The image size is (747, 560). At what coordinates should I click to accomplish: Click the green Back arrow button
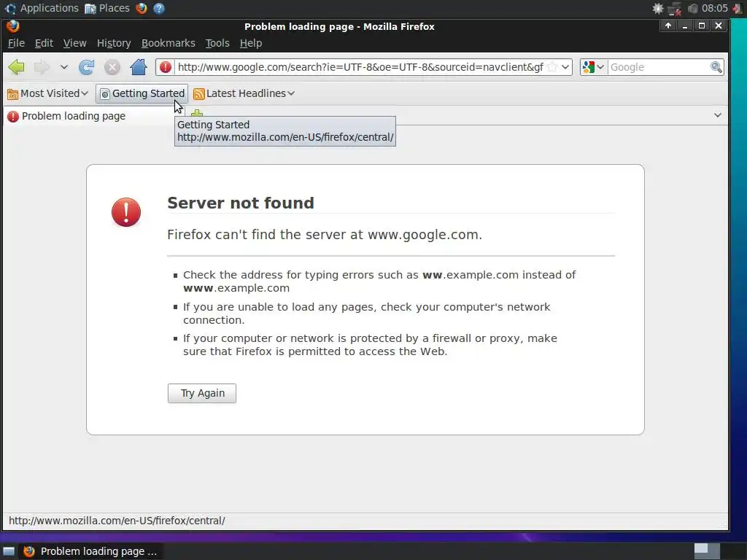click(x=16, y=67)
